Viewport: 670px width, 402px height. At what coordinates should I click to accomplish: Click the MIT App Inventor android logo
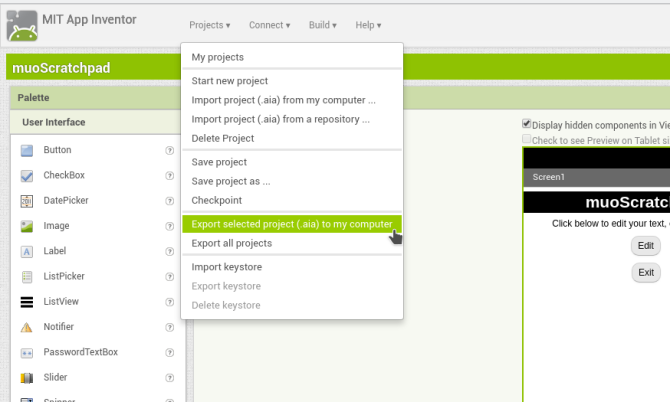[x=22, y=26]
